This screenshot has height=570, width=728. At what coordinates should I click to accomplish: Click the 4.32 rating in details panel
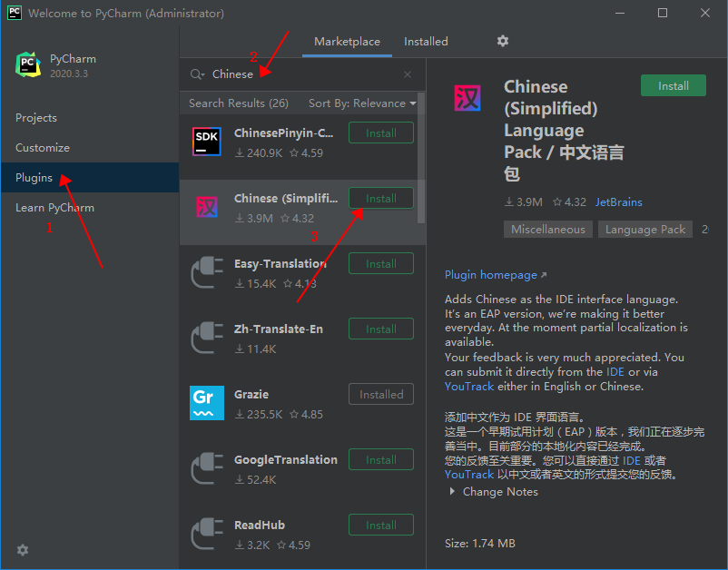pos(569,202)
